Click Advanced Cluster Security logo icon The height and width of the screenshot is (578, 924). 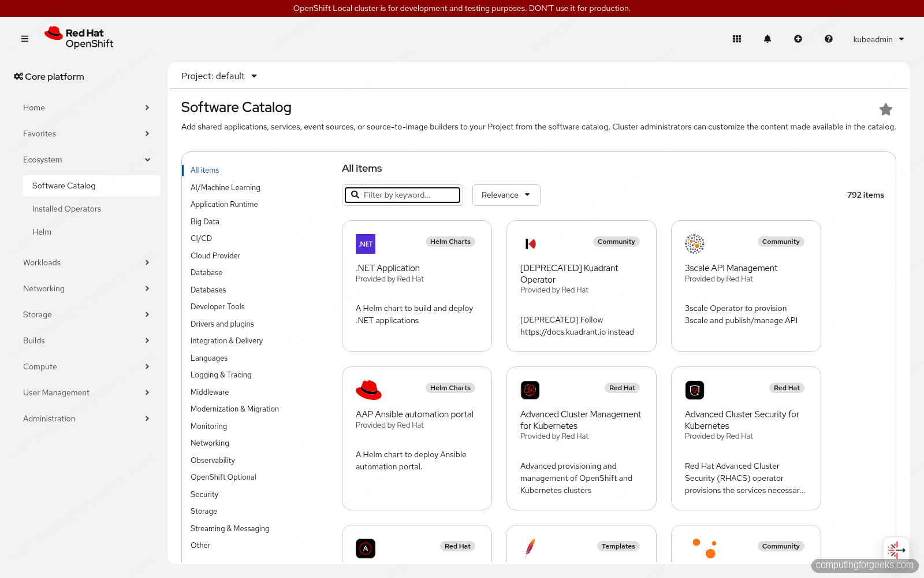coord(695,390)
